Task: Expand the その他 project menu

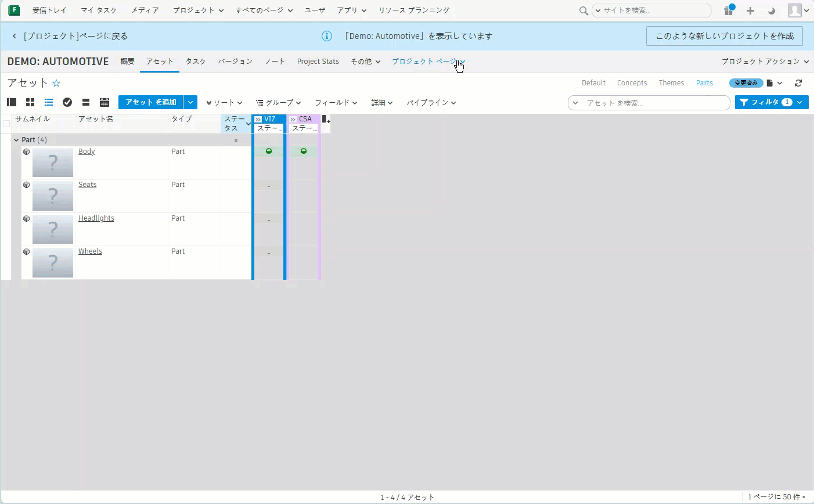Action: (x=366, y=62)
